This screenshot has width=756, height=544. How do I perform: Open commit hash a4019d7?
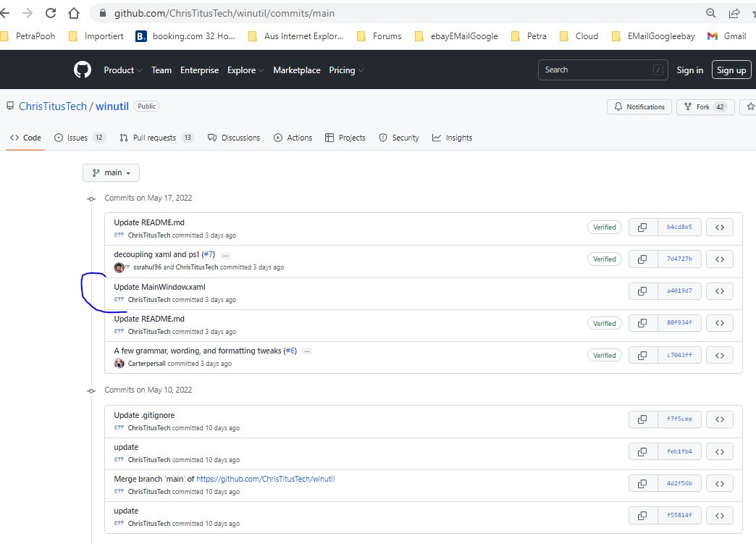pos(679,290)
